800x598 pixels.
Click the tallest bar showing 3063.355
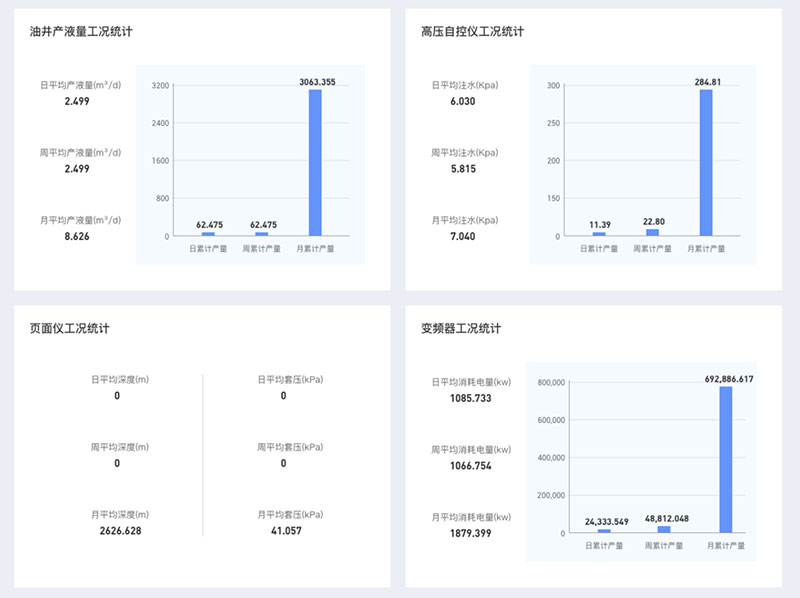pyautogui.click(x=314, y=160)
